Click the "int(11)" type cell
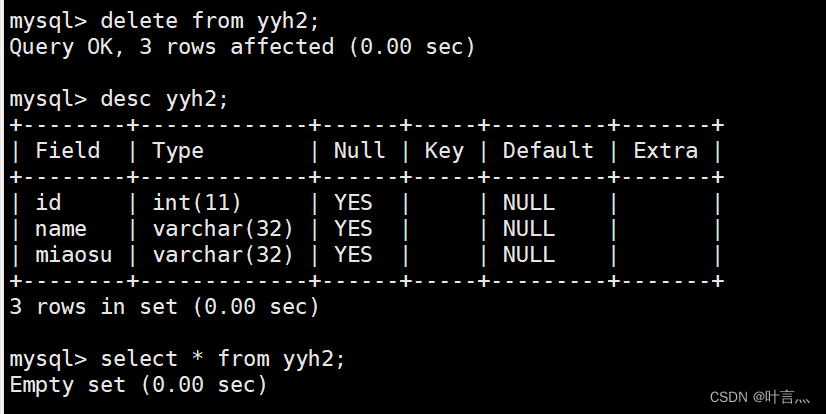 [x=197, y=203]
